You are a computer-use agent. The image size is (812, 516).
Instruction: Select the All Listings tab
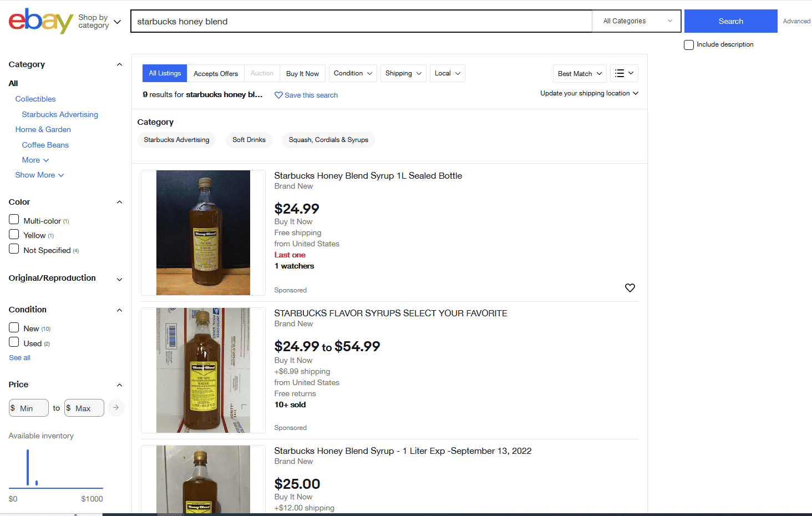(165, 73)
